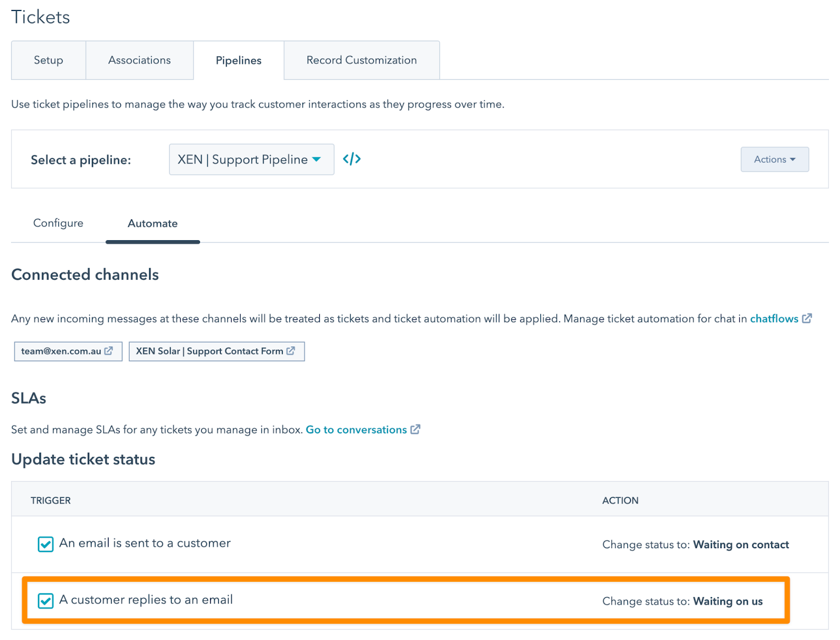Click the pipeline ID code icon

[352, 159]
